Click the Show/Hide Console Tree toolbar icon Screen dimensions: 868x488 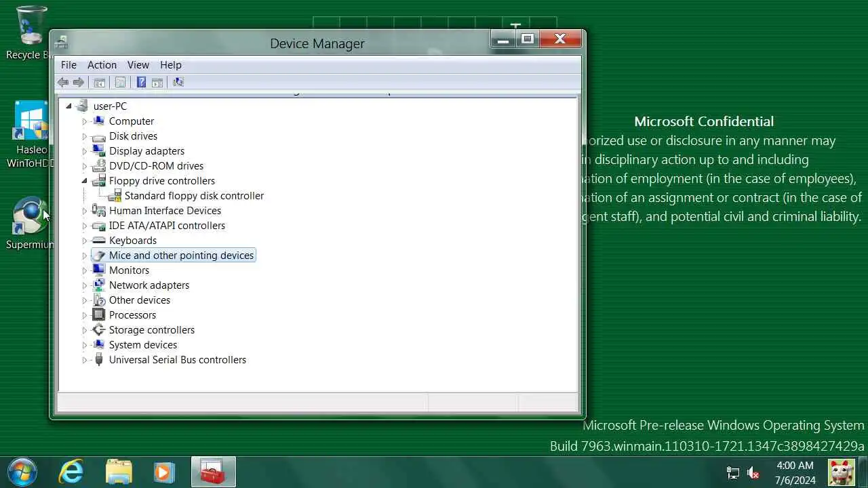99,82
